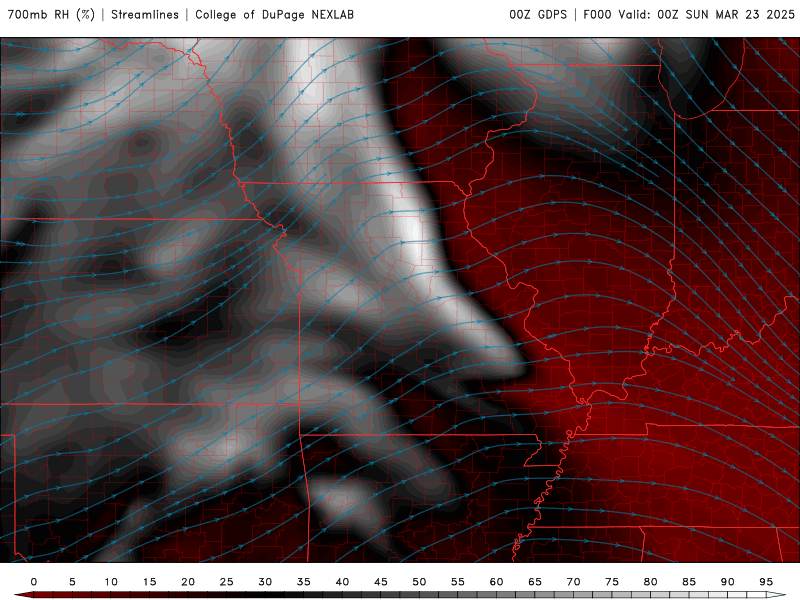This screenshot has width=800, height=600.
Task: Click the "65" label on color scale
Action: click(x=535, y=582)
